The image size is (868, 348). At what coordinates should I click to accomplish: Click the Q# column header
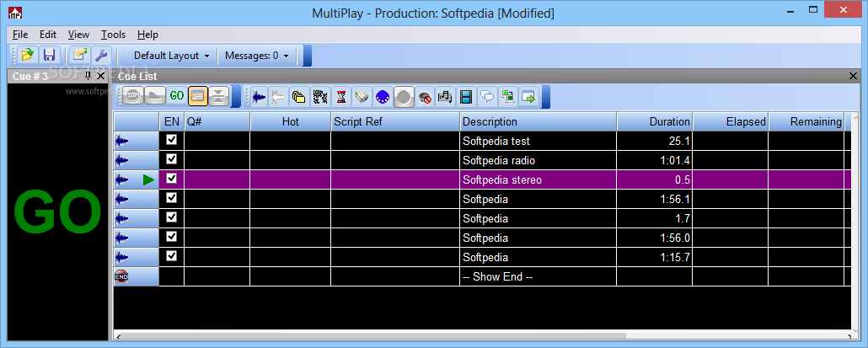click(217, 121)
